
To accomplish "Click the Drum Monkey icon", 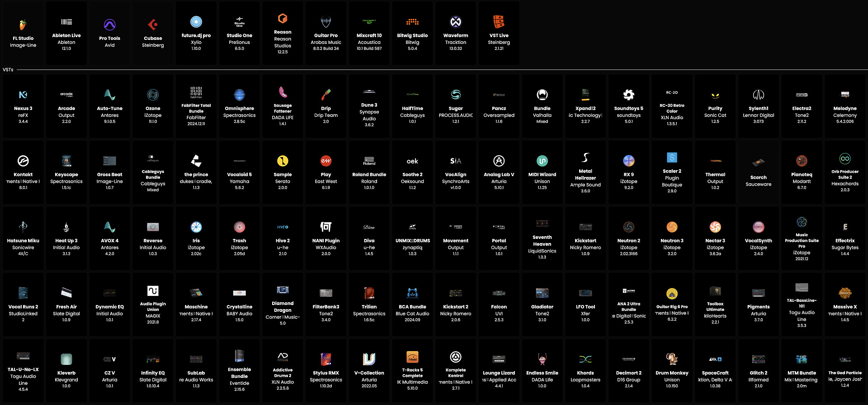I will pyautogui.click(x=672, y=359).
